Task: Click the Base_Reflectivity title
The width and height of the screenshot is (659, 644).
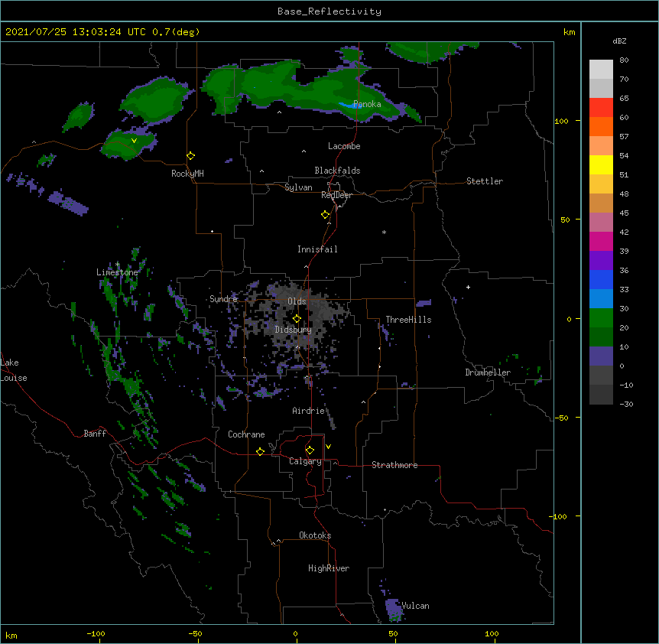Action: [x=329, y=11]
